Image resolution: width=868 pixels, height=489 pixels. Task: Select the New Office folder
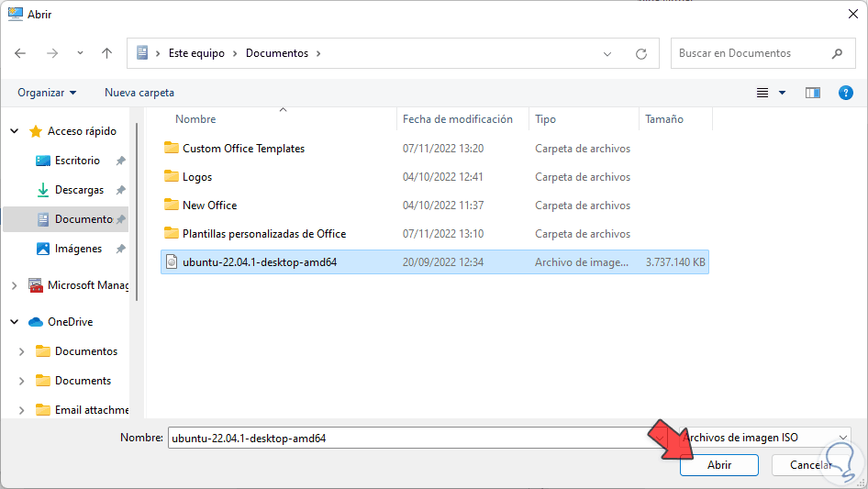210,206
